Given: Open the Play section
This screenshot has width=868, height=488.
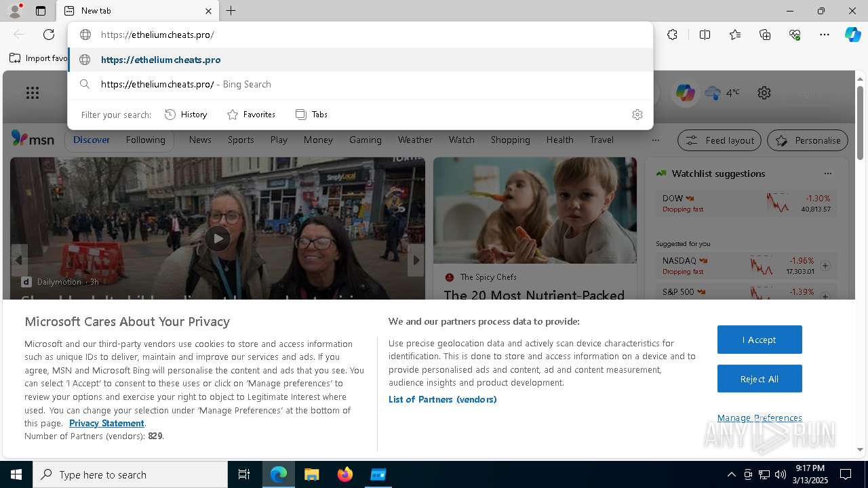Looking at the screenshot, I should coord(279,140).
